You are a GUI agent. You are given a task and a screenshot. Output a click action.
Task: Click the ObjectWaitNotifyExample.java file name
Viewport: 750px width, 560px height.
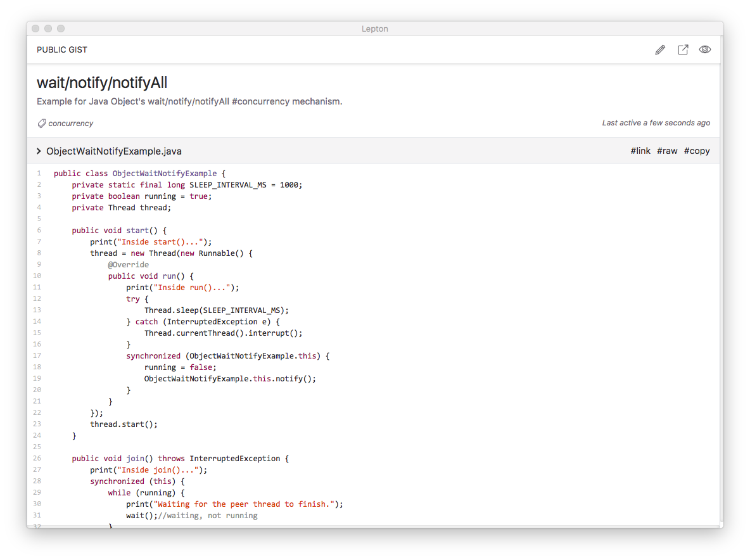pos(114,151)
